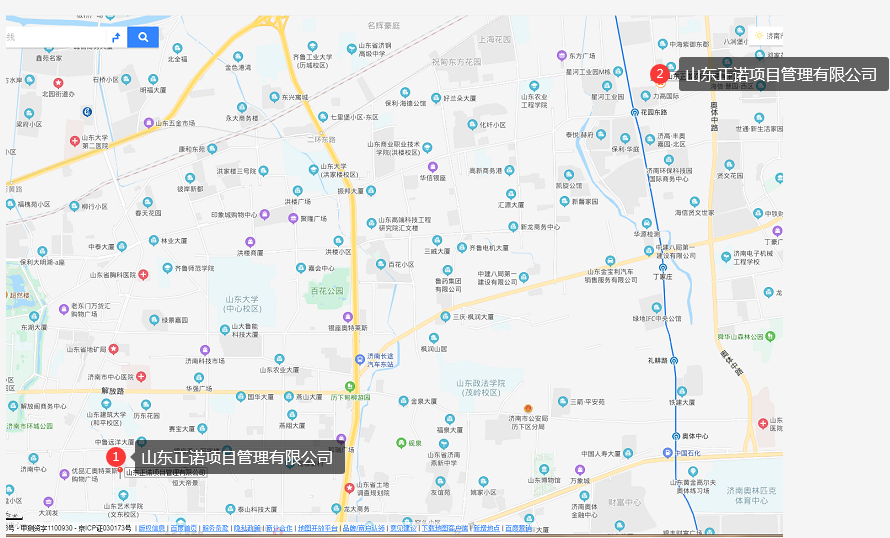Click the 礼耕路 metro station icon

tap(674, 360)
